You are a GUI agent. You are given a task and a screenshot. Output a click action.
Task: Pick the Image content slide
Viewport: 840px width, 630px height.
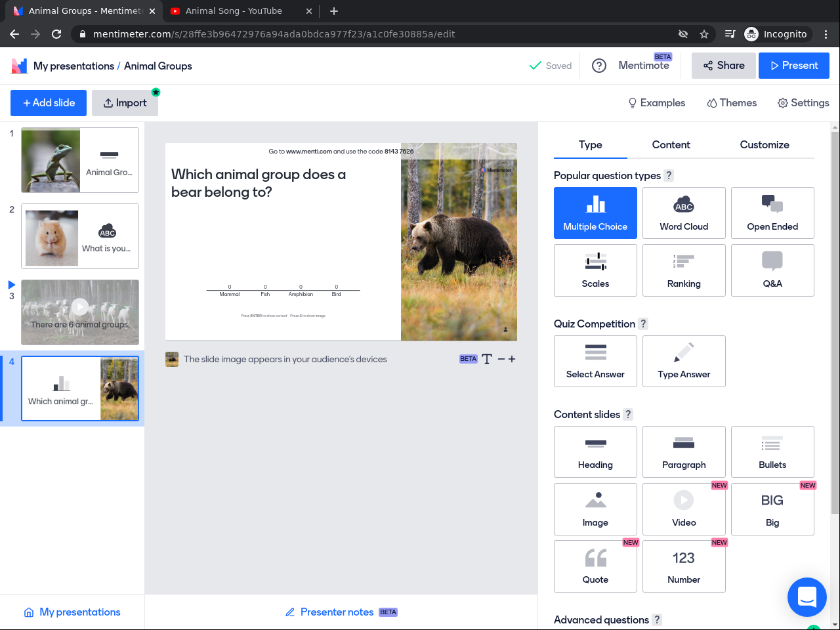click(x=595, y=509)
